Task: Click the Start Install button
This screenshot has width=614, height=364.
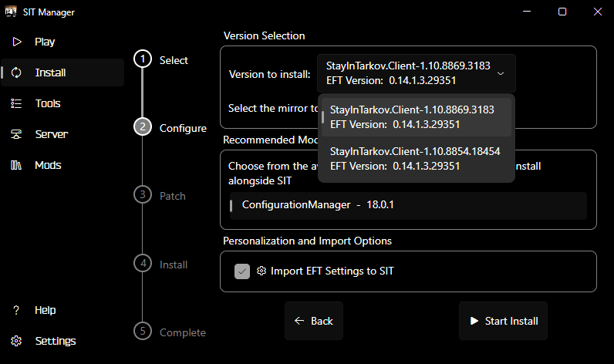Action: coord(503,321)
